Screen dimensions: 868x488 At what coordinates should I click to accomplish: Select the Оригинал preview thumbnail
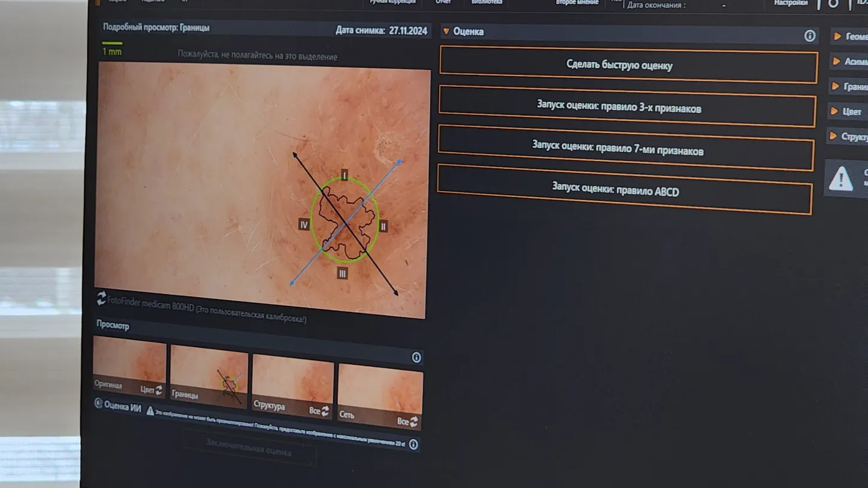129,366
